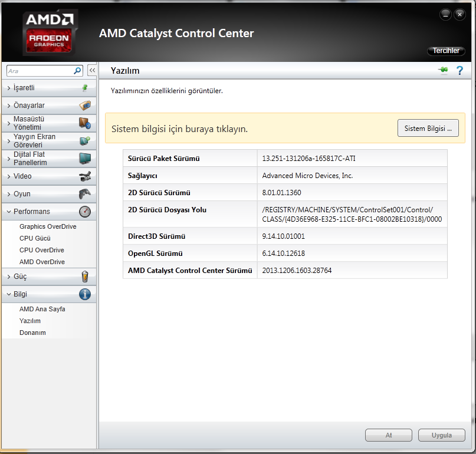Viewport: 476px width, 454px height.
Task: Click the AMD Radeon Graphics logo
Action: click(50, 32)
